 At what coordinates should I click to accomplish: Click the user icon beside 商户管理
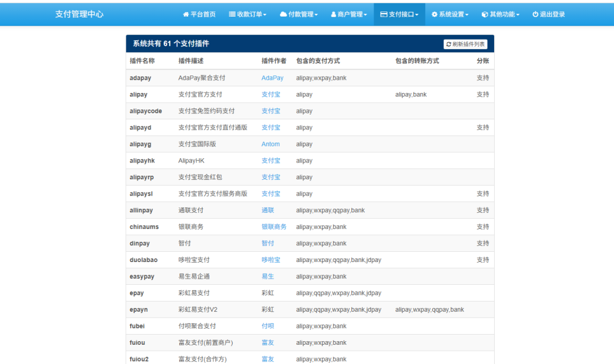pos(333,14)
